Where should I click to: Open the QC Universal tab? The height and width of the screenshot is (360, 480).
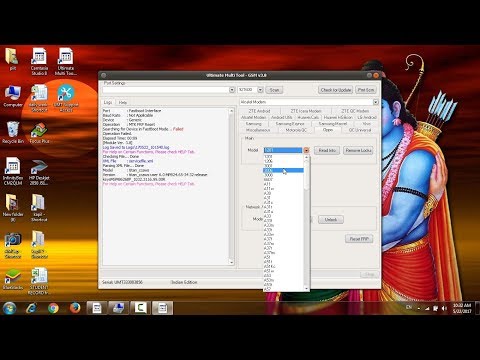[360, 130]
